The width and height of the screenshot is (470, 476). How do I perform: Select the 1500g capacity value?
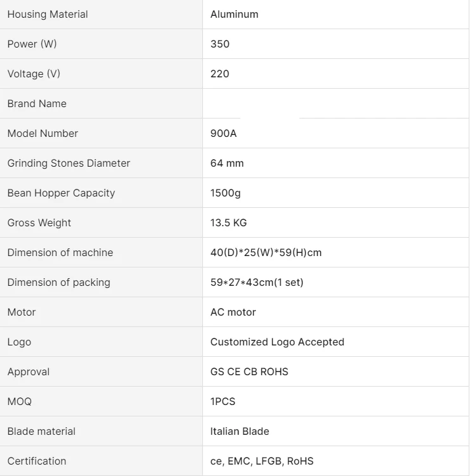point(225,193)
